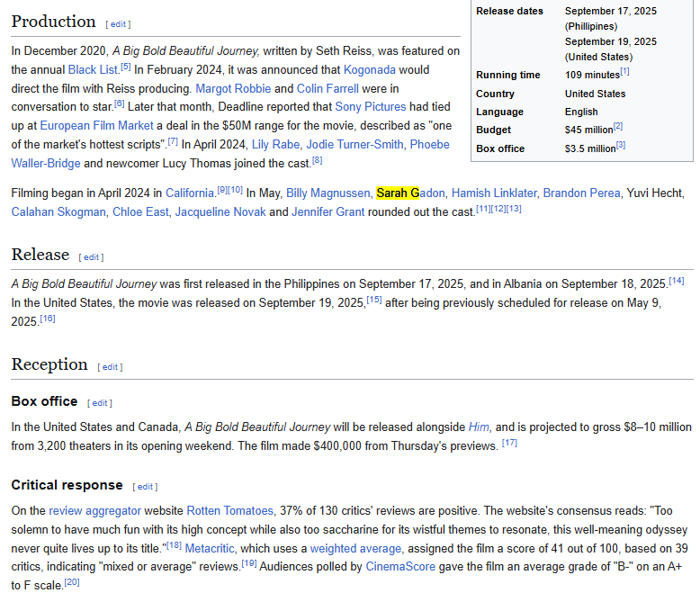Edit the Box office subsection

(100, 403)
